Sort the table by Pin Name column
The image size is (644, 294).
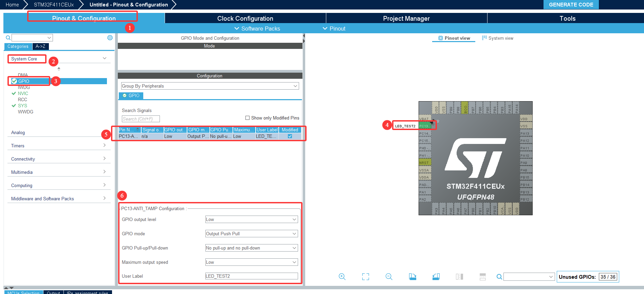click(x=129, y=130)
